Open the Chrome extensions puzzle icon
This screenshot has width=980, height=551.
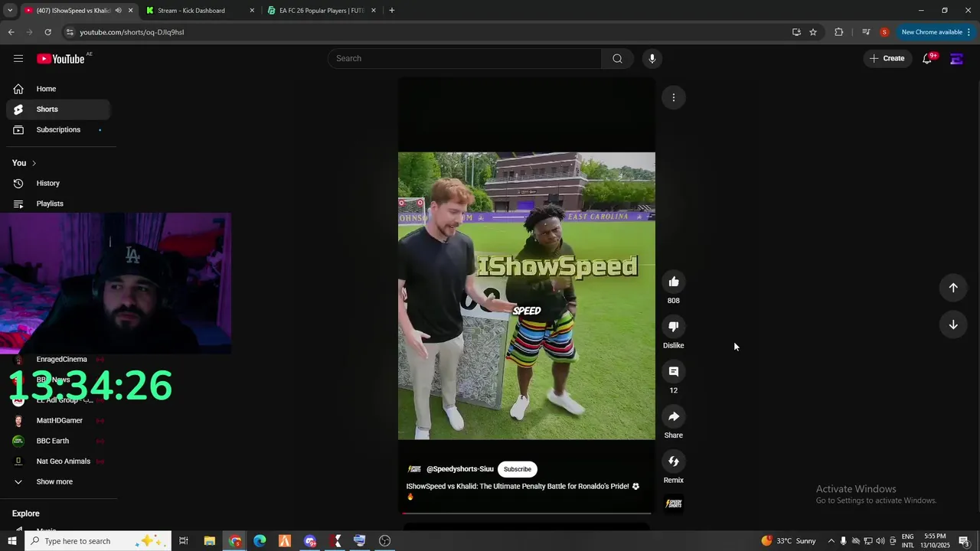click(839, 32)
